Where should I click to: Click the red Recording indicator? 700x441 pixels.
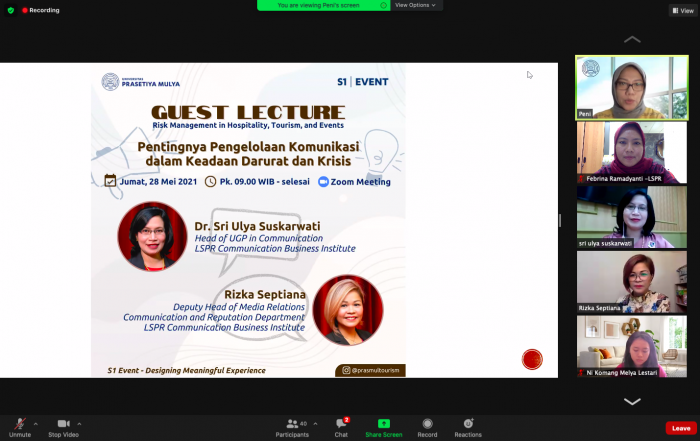41,10
